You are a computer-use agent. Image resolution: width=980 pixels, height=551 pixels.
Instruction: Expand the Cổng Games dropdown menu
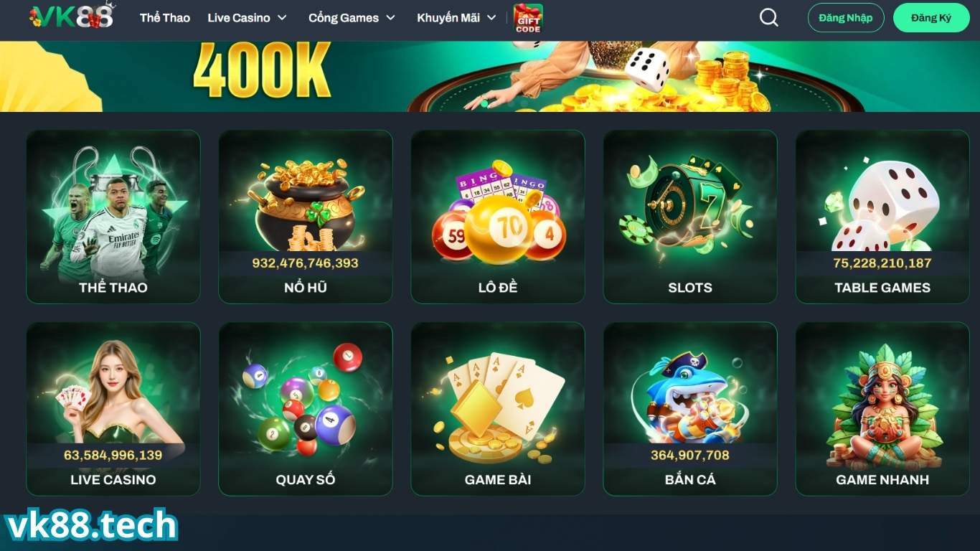pos(352,18)
